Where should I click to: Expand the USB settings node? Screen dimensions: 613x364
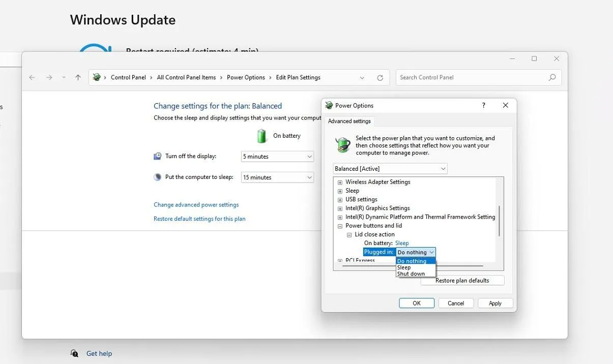[340, 200]
